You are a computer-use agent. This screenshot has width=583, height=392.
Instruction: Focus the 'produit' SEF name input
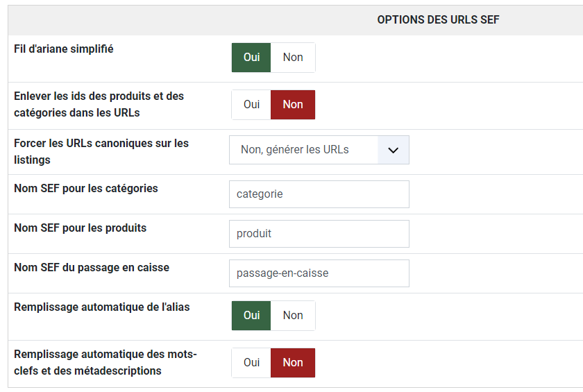point(319,234)
